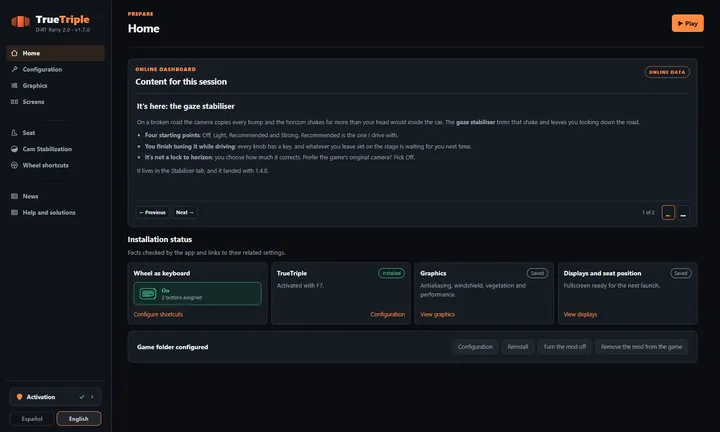This screenshot has height=432, width=720.
Task: Click the 'Game folder configured' text
Action: 172,347
